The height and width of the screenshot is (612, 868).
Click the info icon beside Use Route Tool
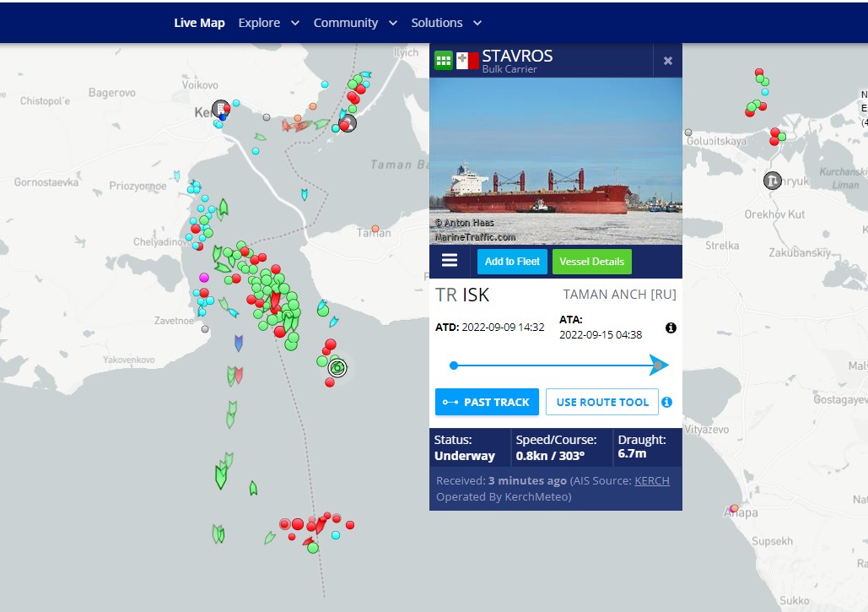point(666,402)
